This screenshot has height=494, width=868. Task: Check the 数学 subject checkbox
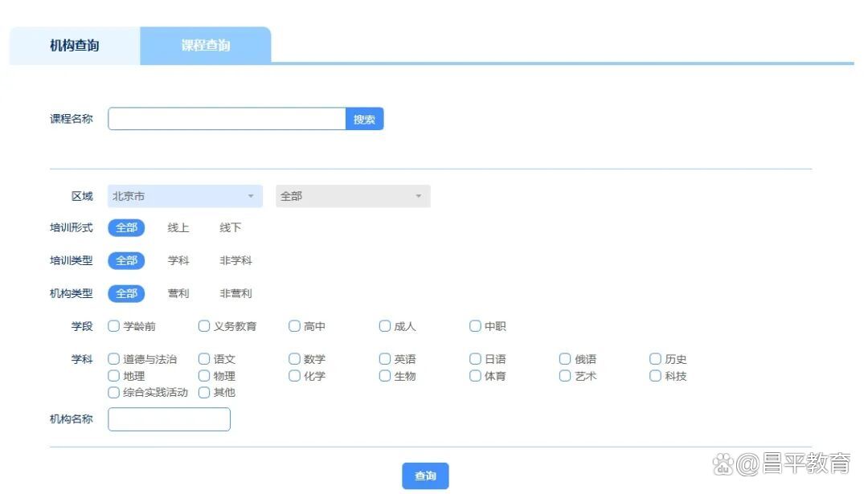click(295, 359)
